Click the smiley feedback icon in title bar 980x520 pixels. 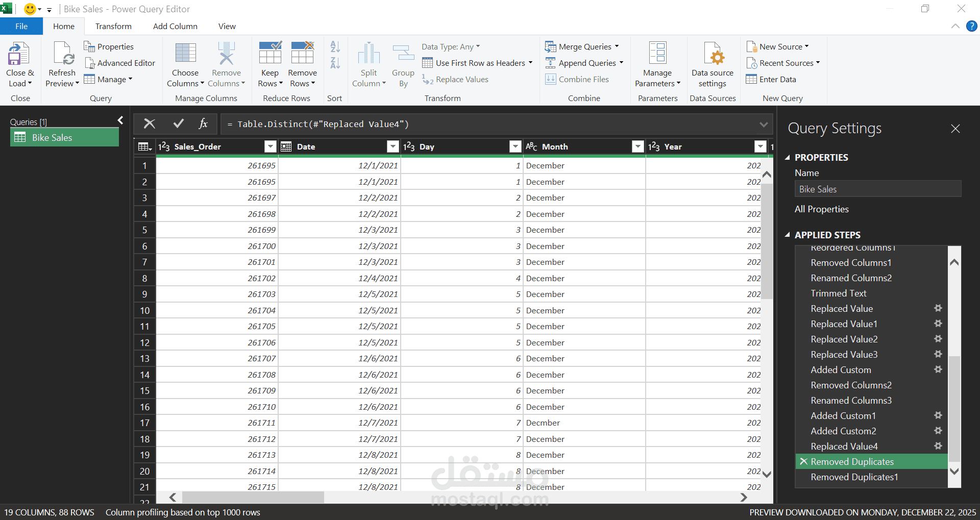(x=30, y=9)
